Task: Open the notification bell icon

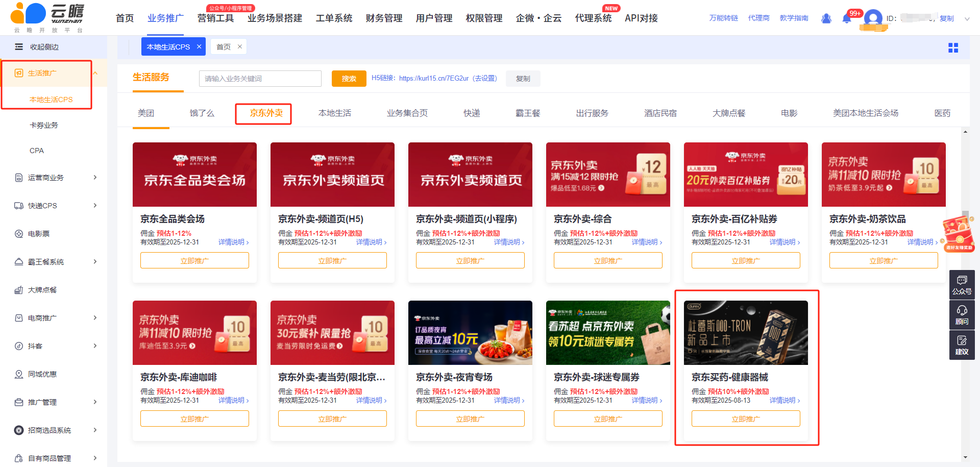Action: [x=846, y=18]
